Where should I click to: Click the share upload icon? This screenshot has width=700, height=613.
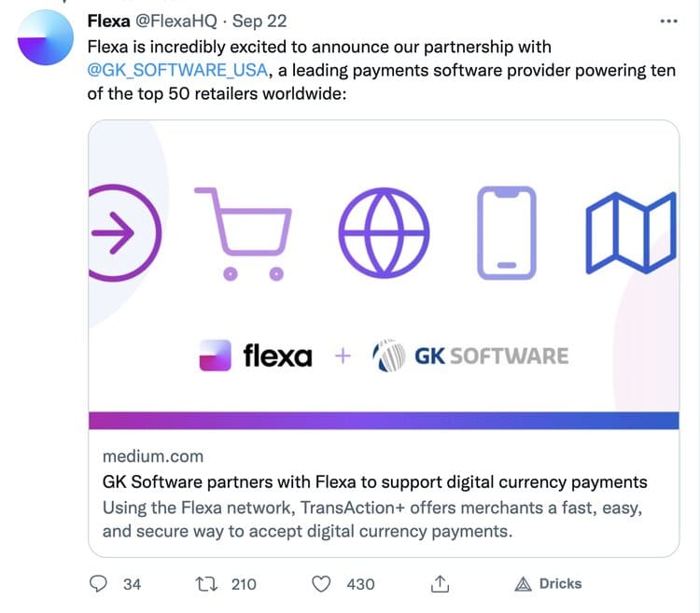pos(439,584)
